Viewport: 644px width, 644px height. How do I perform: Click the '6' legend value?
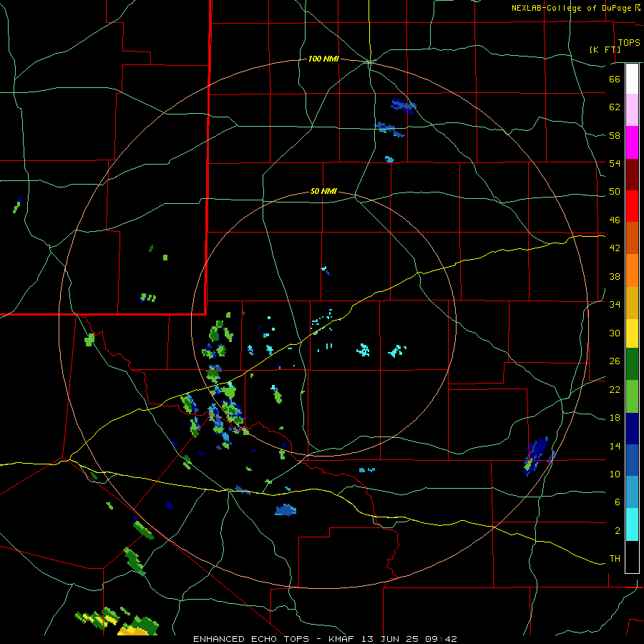pyautogui.click(x=617, y=502)
